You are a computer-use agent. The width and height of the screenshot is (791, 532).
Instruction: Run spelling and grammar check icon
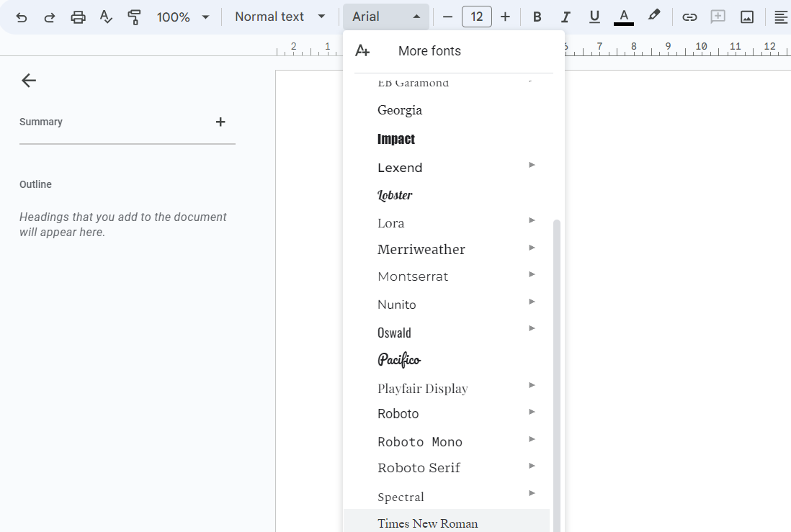pos(106,17)
